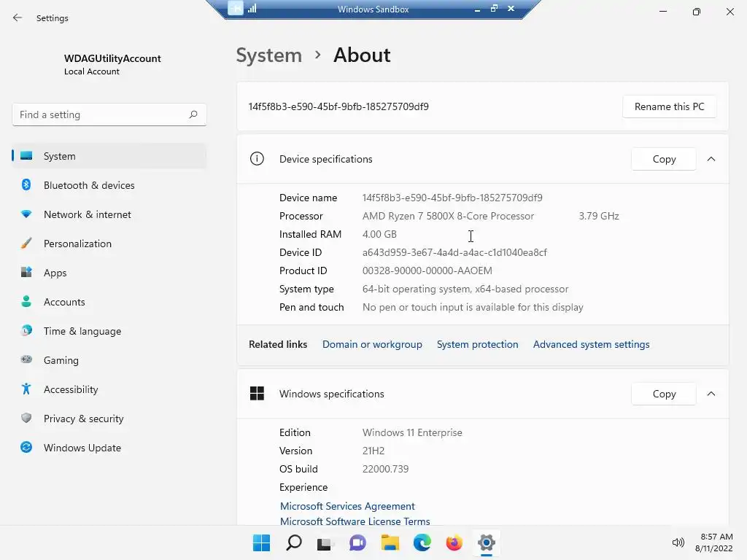747x560 pixels.
Task: Open Gaming settings
Action: coord(109,360)
